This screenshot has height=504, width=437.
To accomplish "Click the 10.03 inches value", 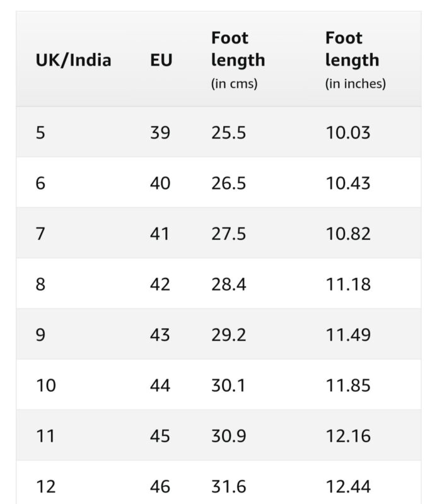I will 348,133.
